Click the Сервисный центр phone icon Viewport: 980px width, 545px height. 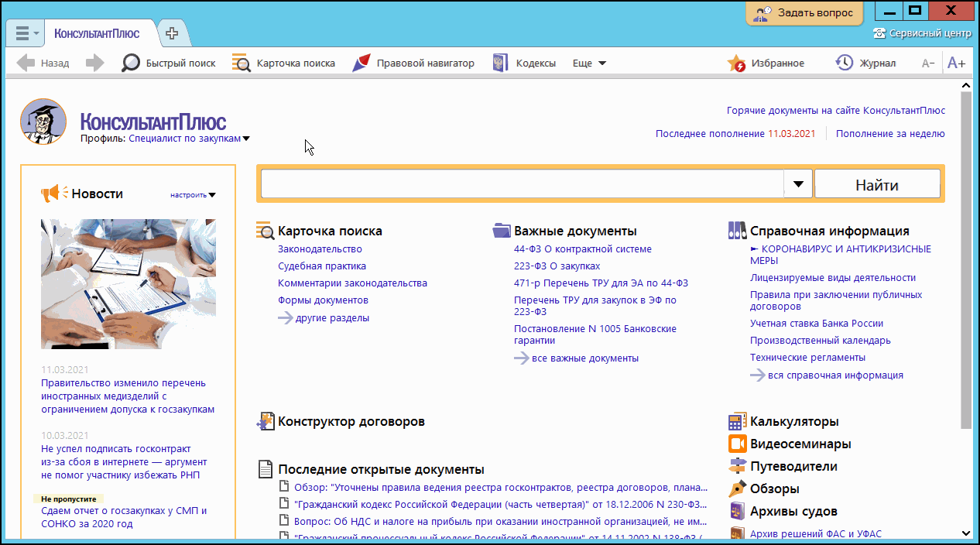tap(879, 33)
